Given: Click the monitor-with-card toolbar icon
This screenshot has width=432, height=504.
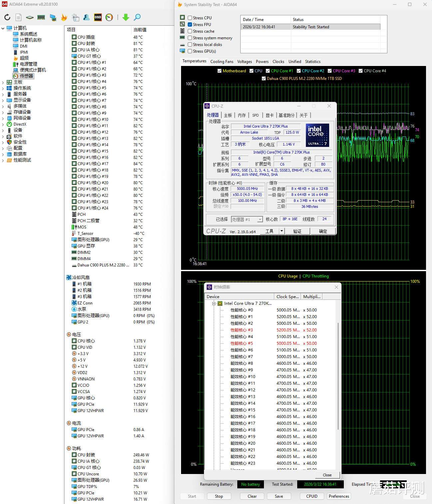Looking at the screenshot, I should [53, 17].
